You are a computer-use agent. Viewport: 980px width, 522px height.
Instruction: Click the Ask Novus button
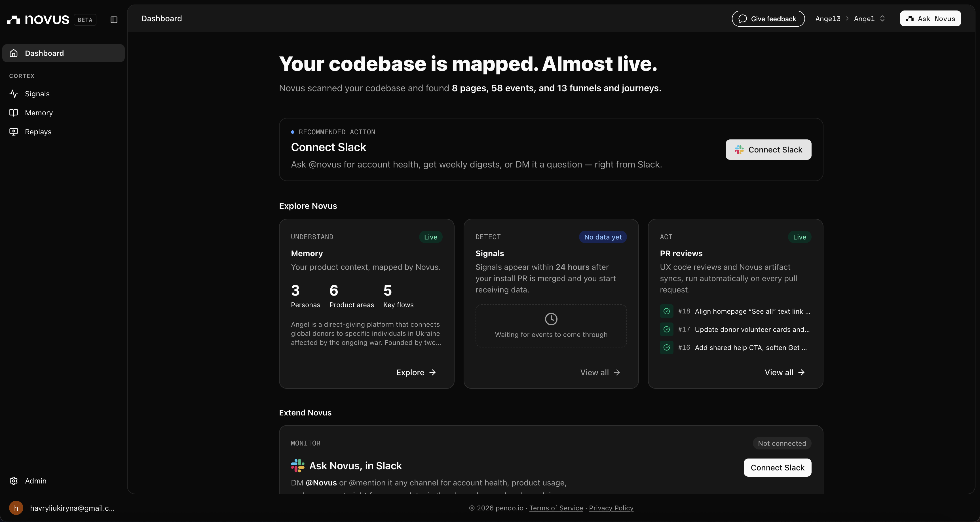point(931,19)
